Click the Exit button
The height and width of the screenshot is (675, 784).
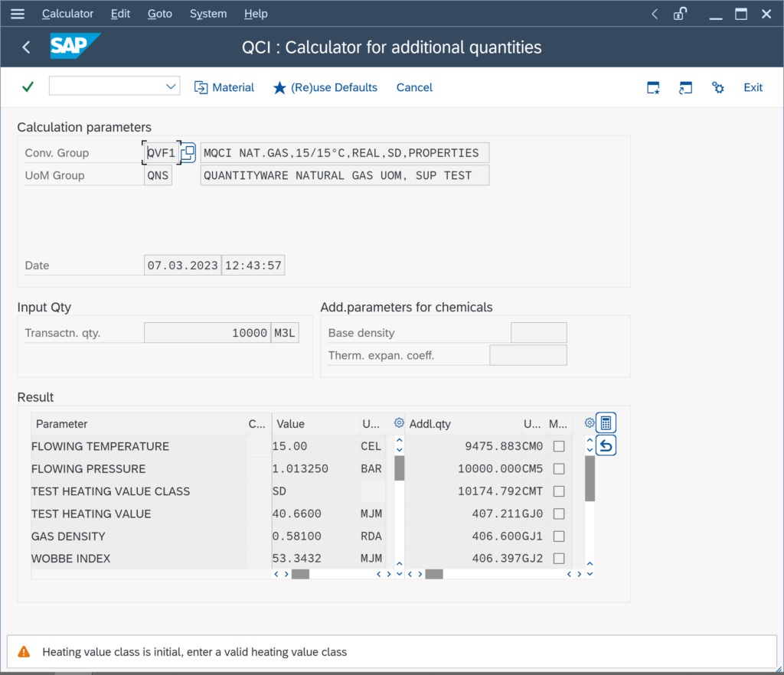(753, 87)
